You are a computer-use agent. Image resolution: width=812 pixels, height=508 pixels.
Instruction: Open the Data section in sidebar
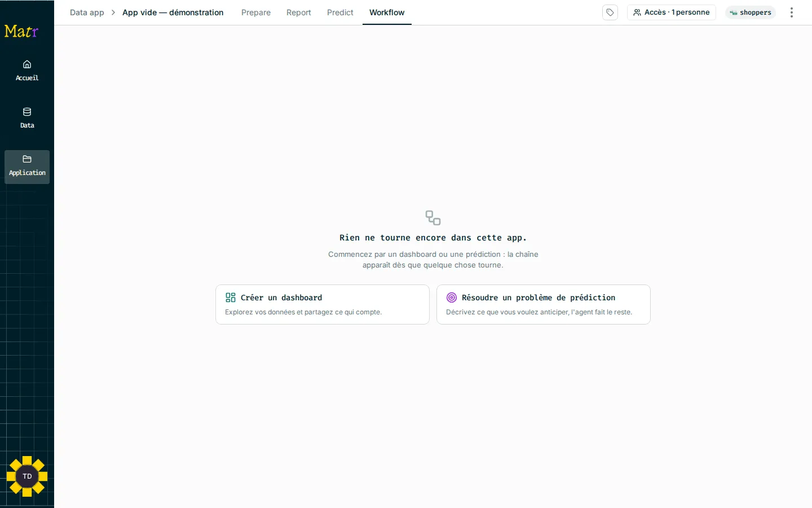(x=27, y=118)
